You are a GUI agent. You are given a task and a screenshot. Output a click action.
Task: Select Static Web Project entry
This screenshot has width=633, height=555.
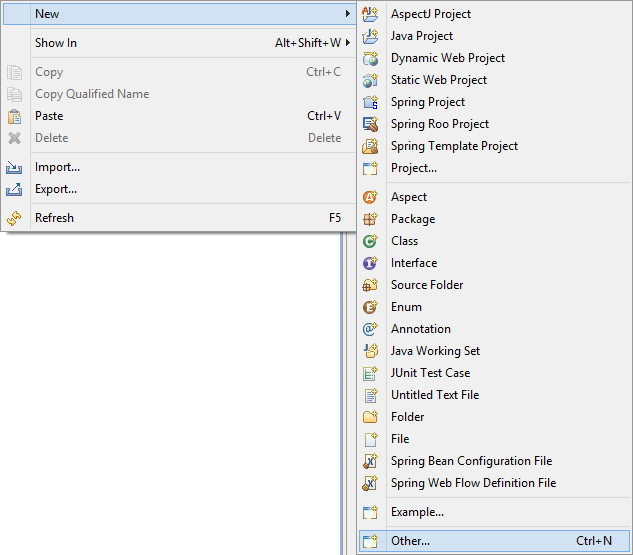(x=494, y=80)
